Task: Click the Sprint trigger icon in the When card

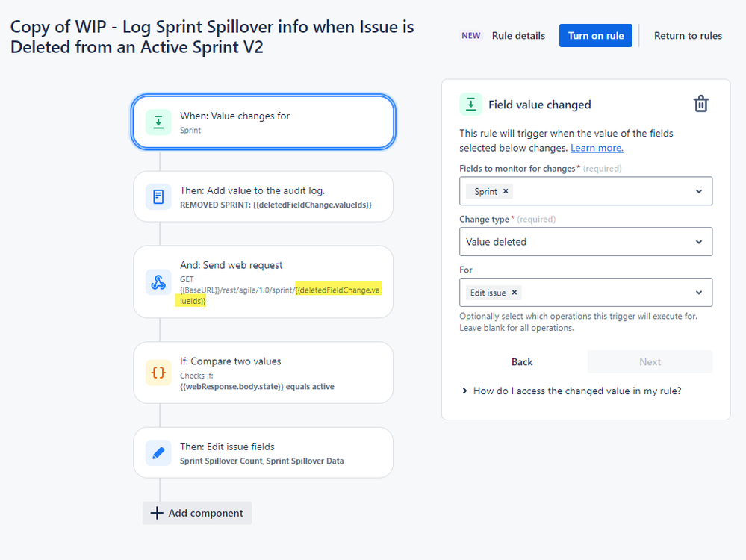Action: 158,122
